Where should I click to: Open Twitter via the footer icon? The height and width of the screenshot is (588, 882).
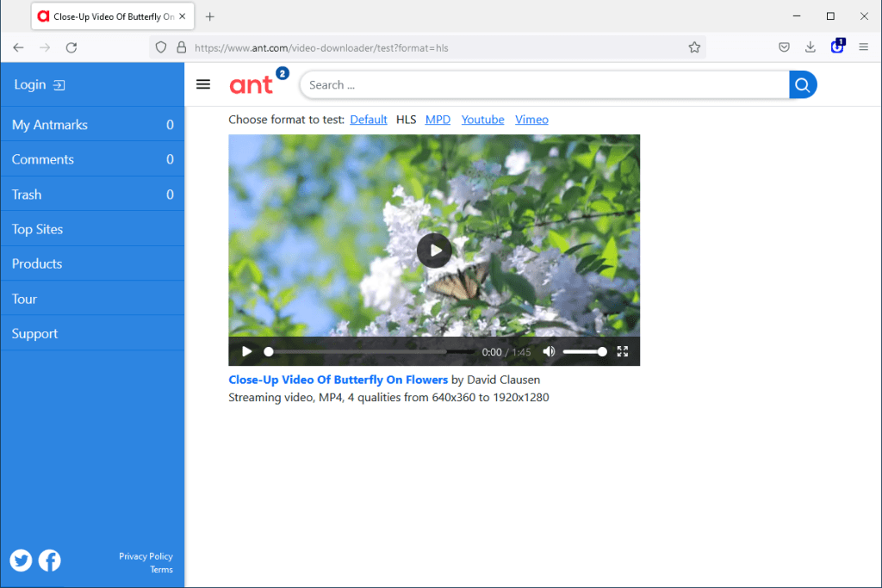21,560
